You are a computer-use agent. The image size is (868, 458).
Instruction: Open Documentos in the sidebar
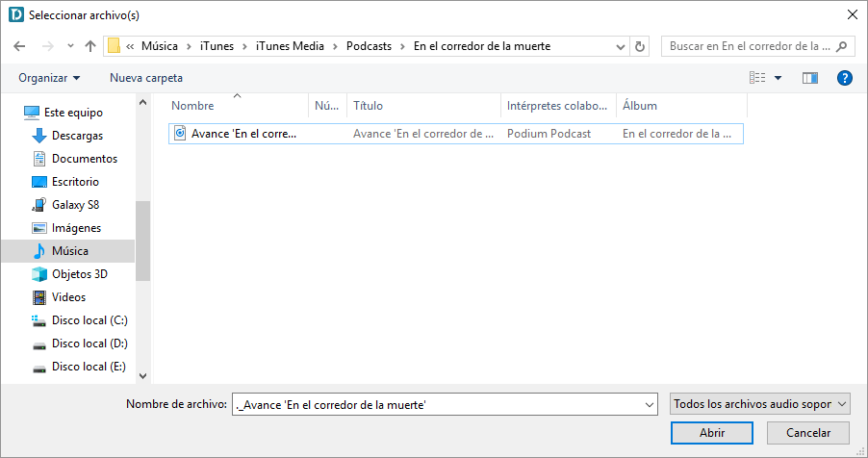tap(84, 159)
